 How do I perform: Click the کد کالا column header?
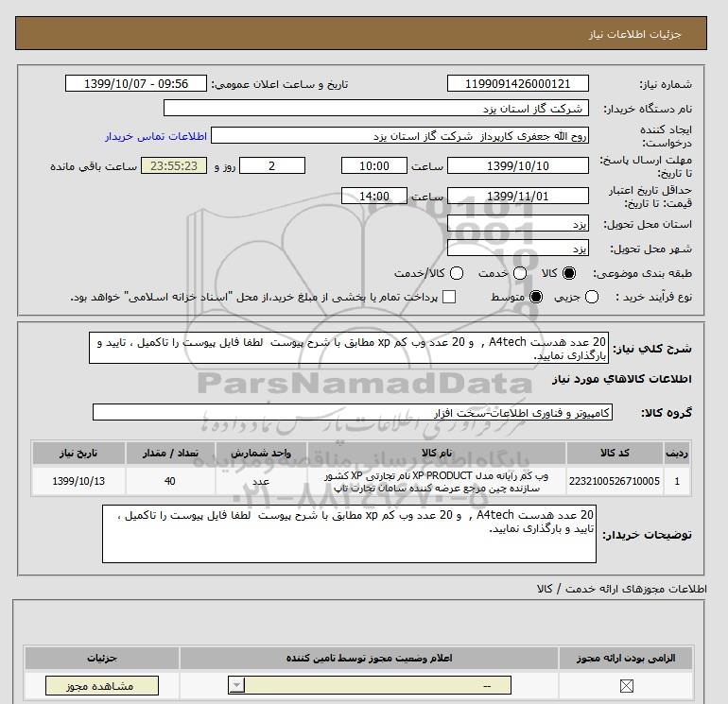coord(615,453)
